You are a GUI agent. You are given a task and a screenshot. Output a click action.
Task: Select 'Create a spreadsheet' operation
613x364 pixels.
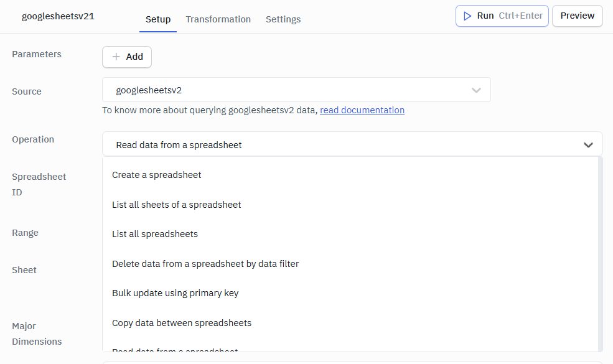(156, 175)
